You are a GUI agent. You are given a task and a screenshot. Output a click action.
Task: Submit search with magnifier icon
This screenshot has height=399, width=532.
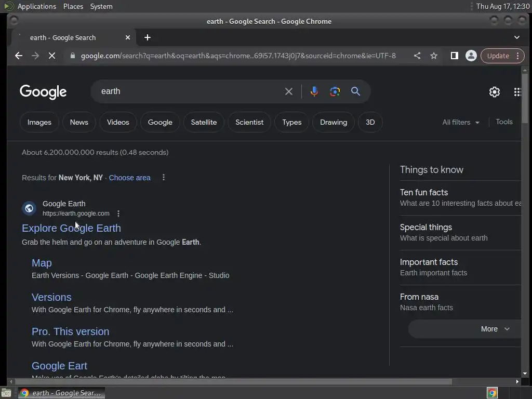(355, 91)
